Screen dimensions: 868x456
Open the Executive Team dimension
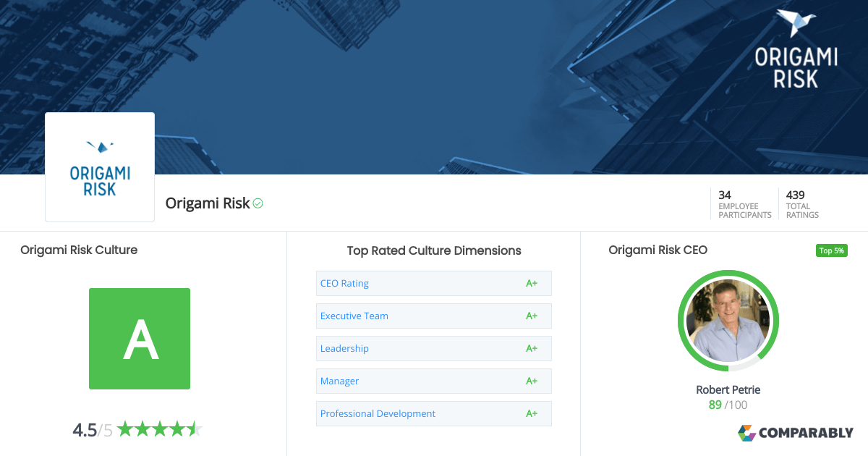(x=354, y=316)
